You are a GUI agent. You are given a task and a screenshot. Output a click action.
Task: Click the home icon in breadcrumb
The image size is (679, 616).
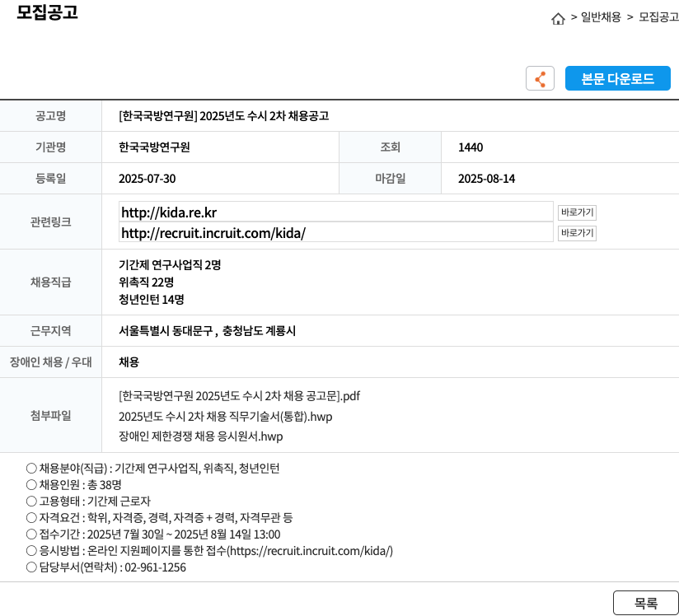(558, 19)
